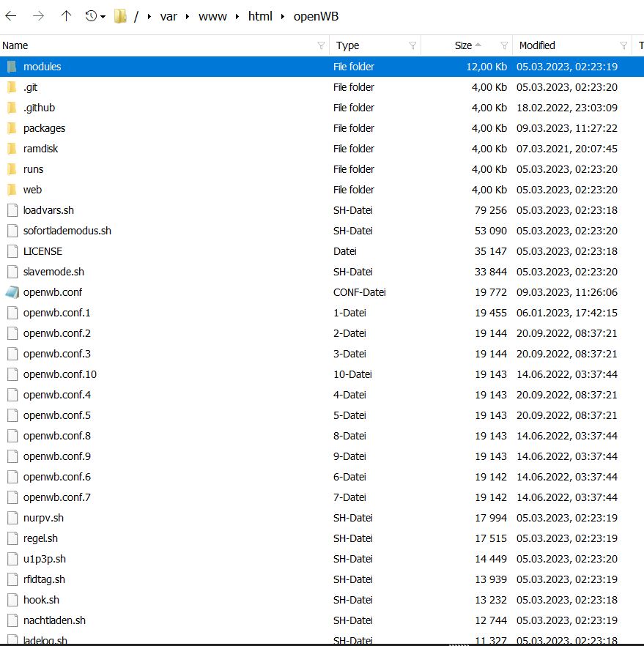Sort the list by the Size column
Image resolution: width=644 pixels, height=646 pixels.
tap(463, 45)
